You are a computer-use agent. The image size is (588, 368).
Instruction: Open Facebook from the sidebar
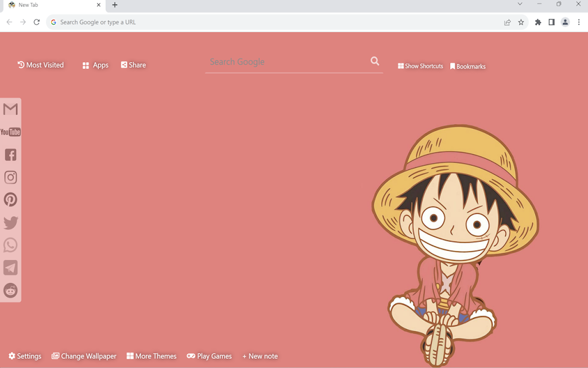tap(10, 155)
